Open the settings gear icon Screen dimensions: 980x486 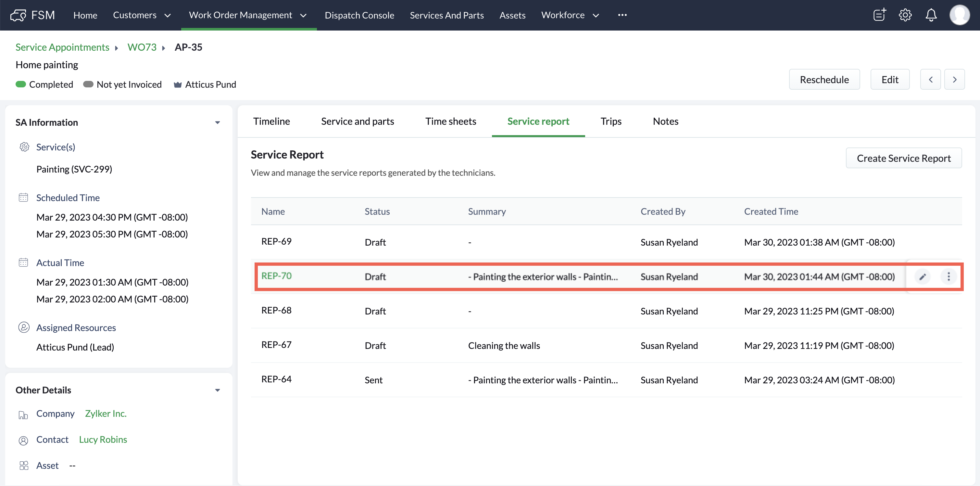click(905, 15)
